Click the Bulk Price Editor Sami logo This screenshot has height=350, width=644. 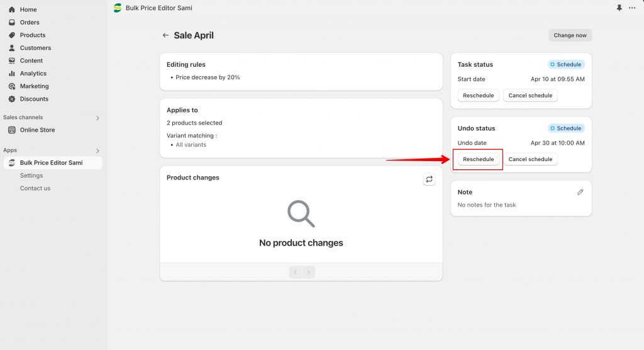pos(118,8)
